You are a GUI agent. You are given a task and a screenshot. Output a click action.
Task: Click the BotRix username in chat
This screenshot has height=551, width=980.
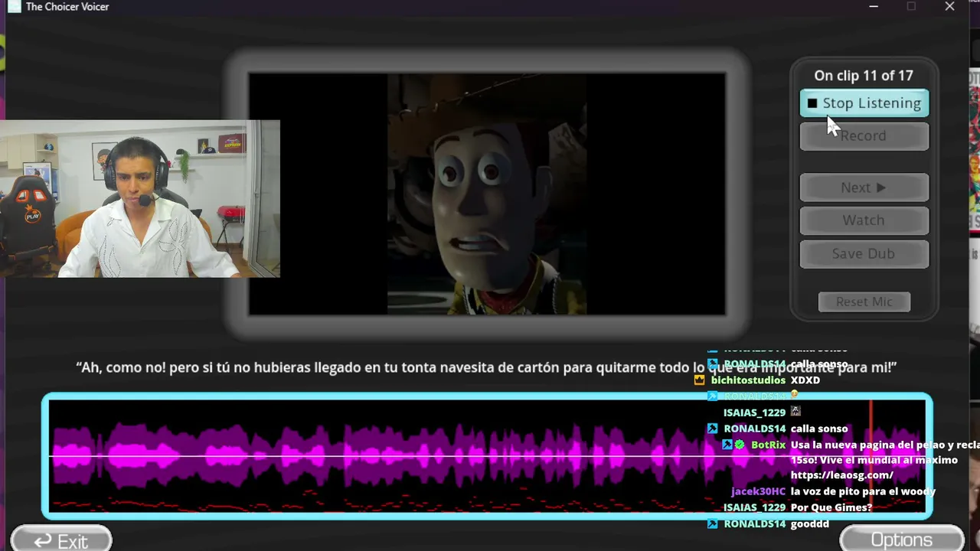[768, 445]
